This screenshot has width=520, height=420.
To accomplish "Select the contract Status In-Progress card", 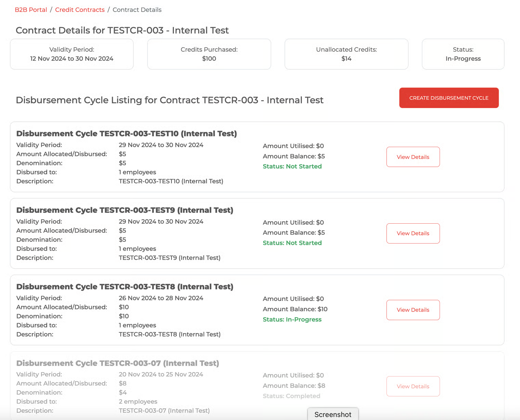I will pos(463,54).
